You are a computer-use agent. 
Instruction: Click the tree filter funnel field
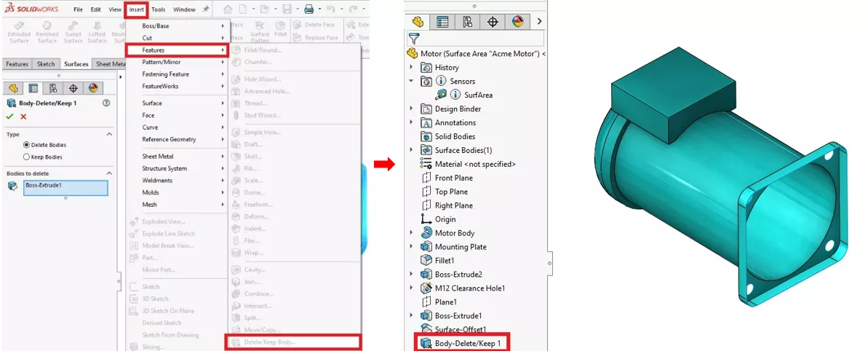(476, 38)
